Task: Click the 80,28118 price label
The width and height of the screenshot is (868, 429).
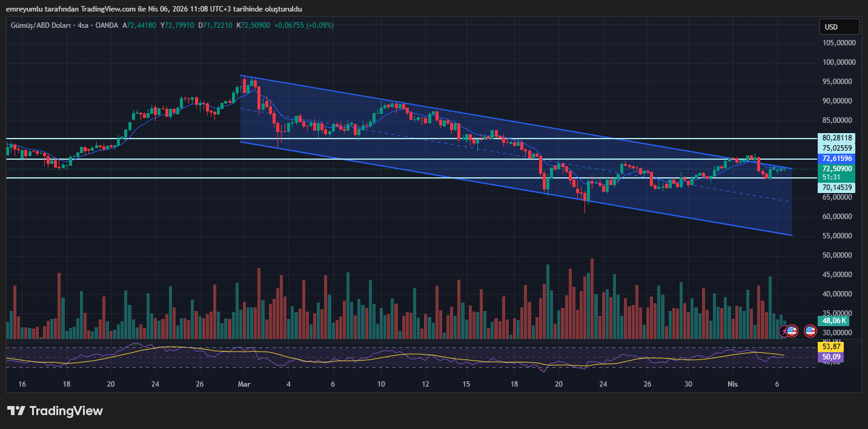Action: [838, 138]
